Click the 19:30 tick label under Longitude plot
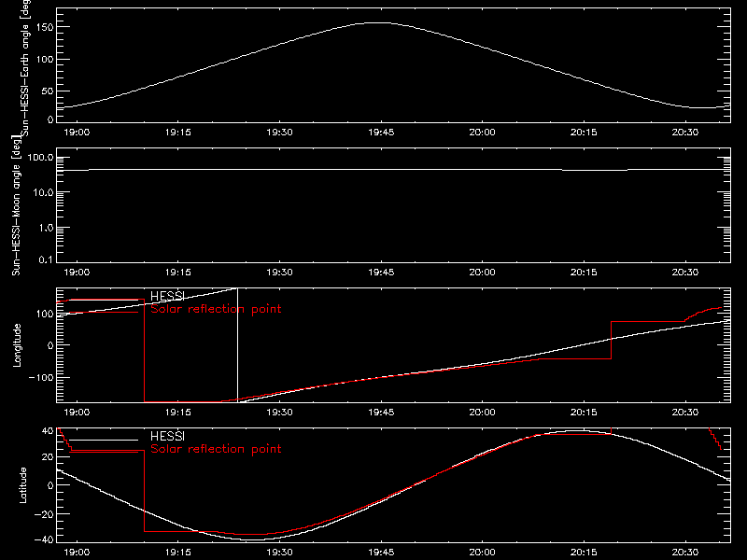 (x=279, y=413)
